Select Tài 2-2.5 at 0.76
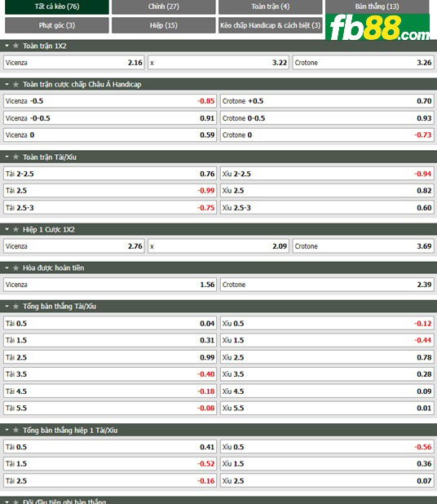Image resolution: width=437 pixels, height=504 pixels. (x=110, y=174)
